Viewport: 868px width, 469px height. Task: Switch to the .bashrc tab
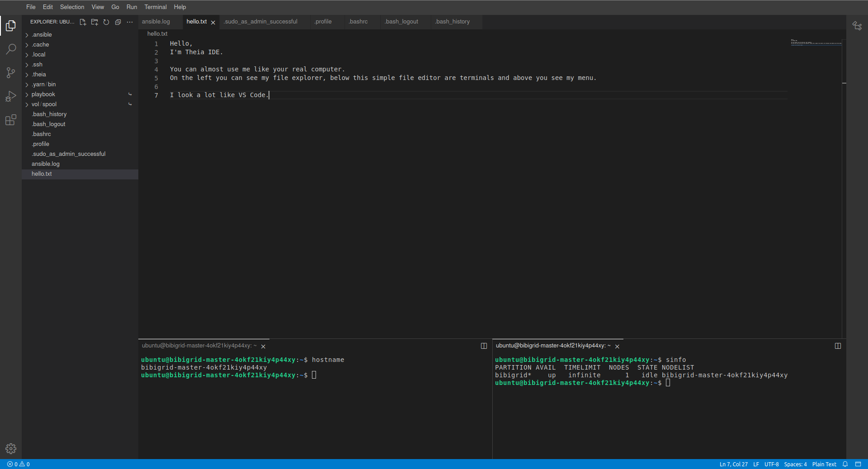coord(358,22)
